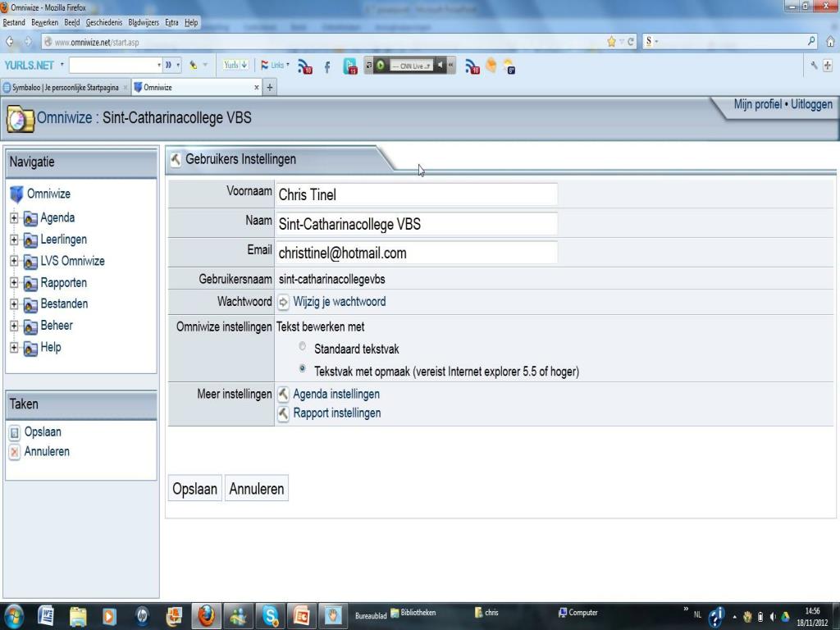Expand the Help tree node
840x630 pixels.
(14, 348)
